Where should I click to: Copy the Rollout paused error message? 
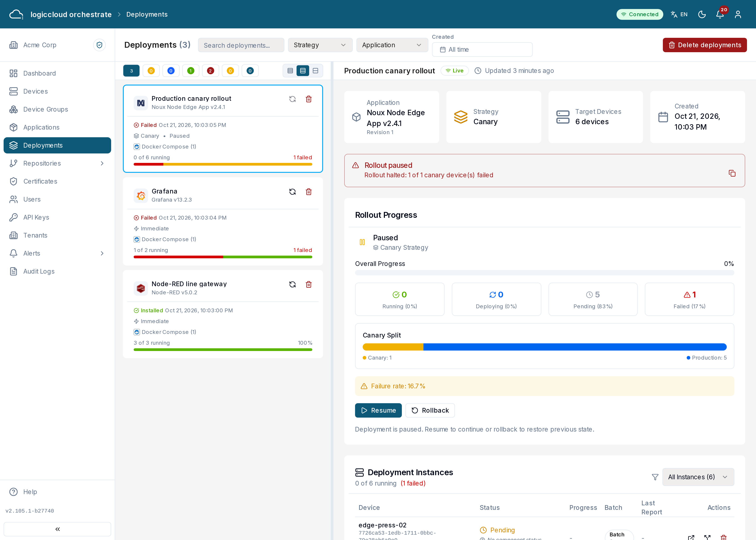click(732, 173)
